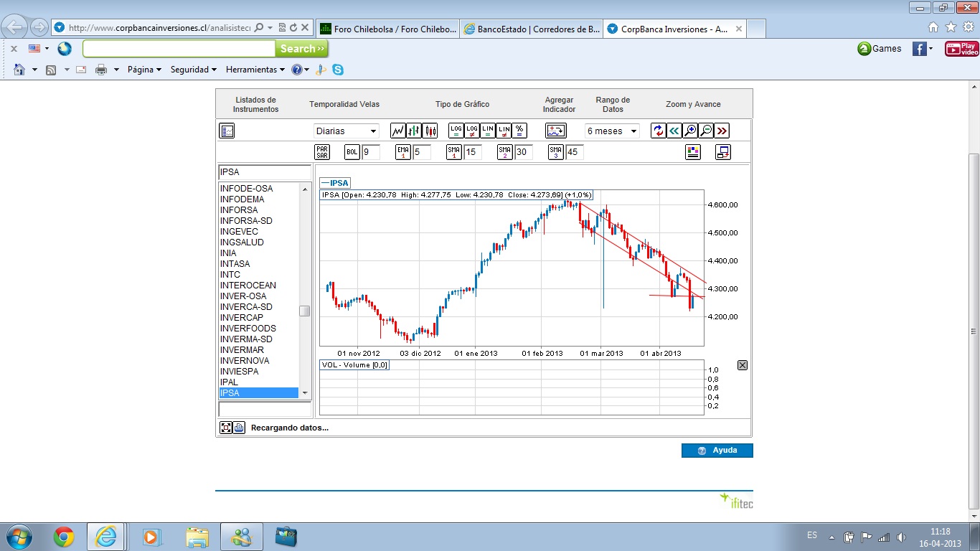This screenshot has width=980, height=551.
Task: Switch to the BancoEstado Corredores tab
Action: [x=531, y=29]
